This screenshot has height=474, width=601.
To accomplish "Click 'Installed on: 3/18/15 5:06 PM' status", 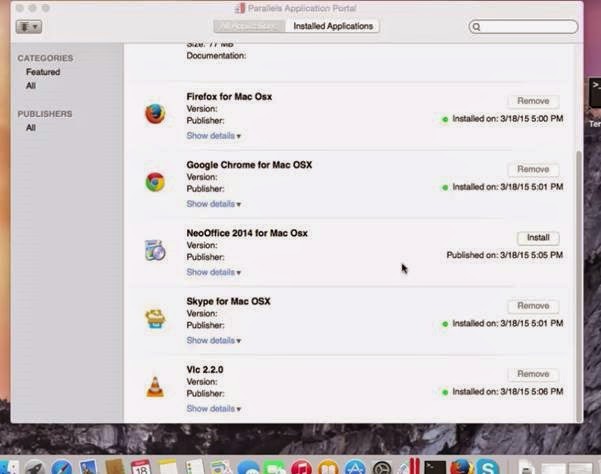I will click(503, 392).
